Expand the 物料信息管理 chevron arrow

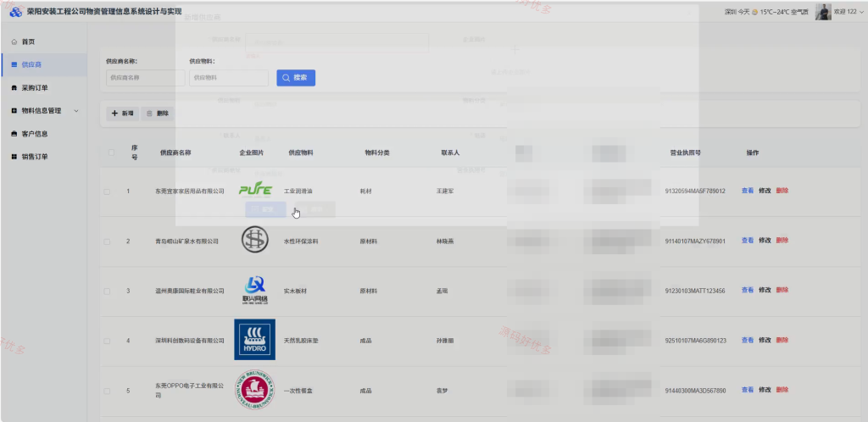coord(76,111)
